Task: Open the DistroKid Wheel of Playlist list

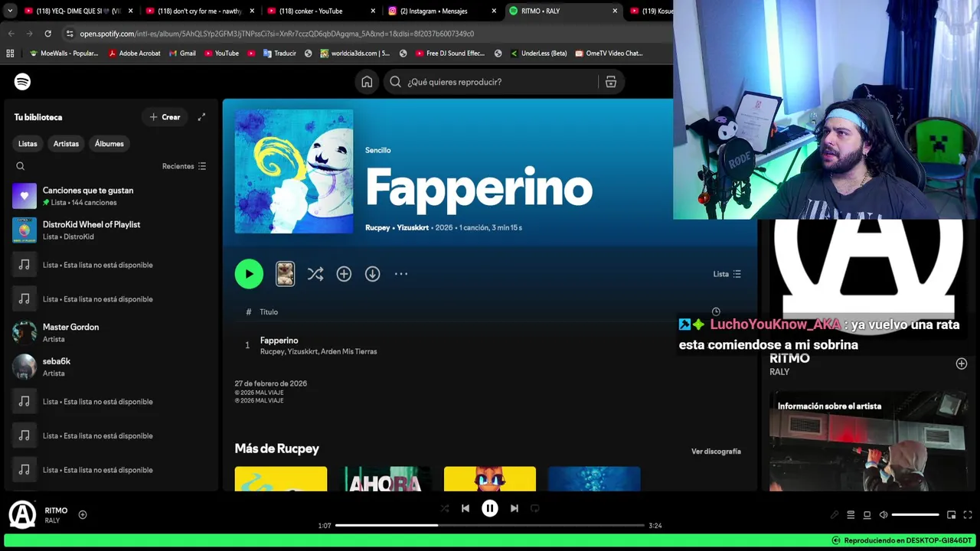Action: [111, 230]
